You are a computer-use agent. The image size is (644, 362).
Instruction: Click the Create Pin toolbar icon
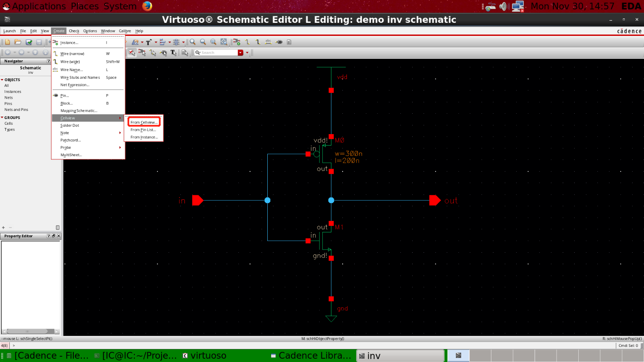tap(279, 42)
